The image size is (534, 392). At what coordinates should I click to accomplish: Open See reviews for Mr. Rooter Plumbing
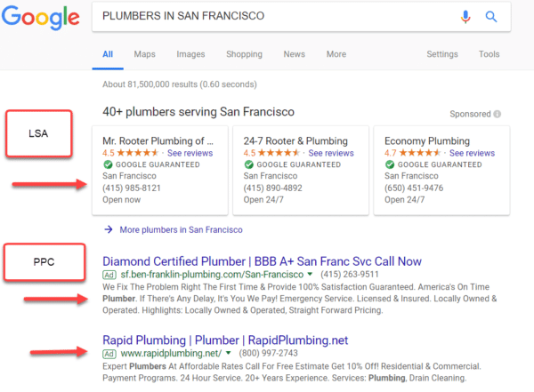(x=190, y=153)
